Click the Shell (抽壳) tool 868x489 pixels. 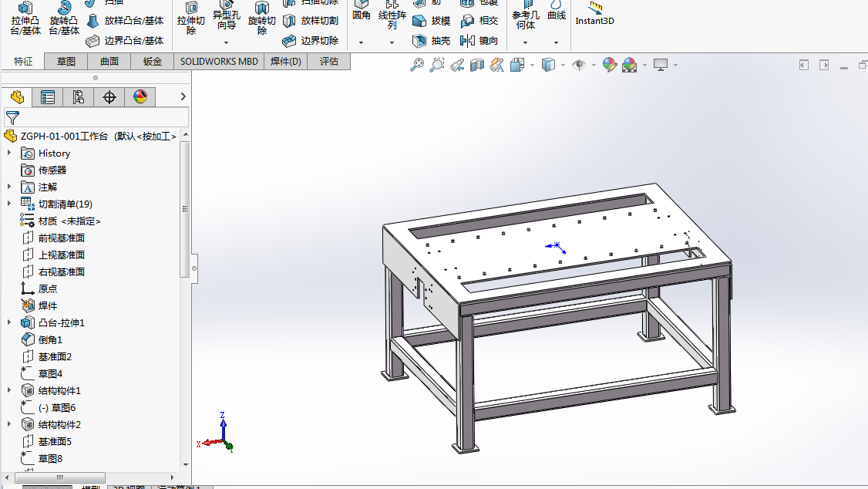[x=432, y=40]
